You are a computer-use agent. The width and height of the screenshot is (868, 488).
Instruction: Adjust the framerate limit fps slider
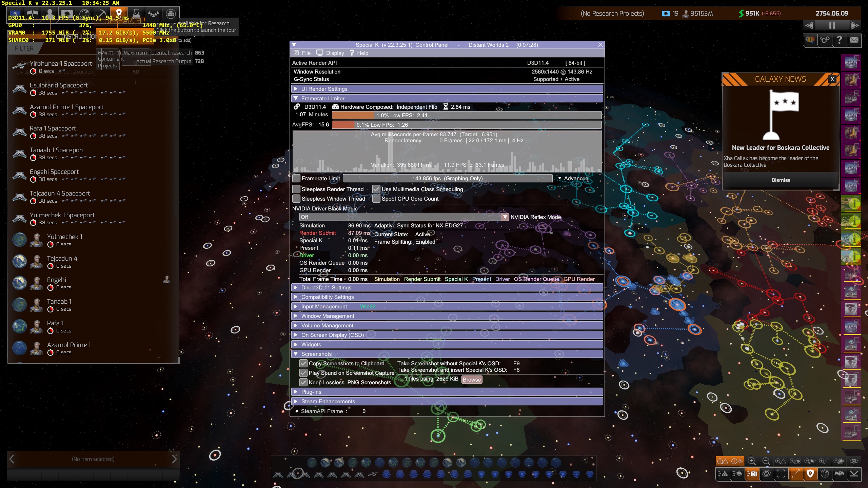pos(448,178)
